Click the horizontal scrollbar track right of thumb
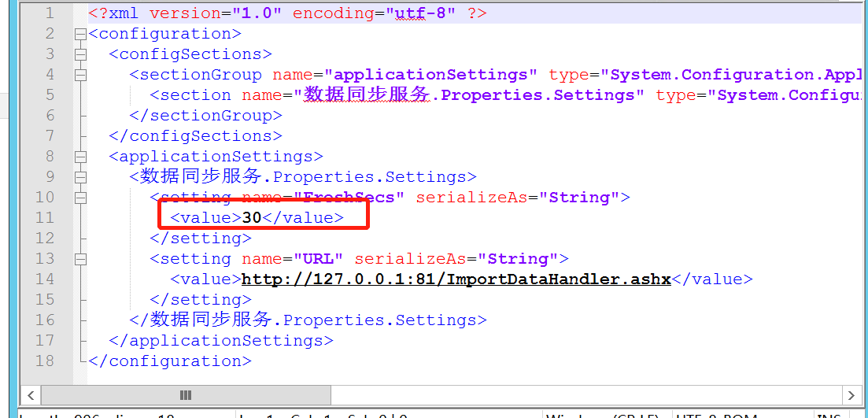The height and width of the screenshot is (418, 868). pyautogui.click(x=587, y=395)
